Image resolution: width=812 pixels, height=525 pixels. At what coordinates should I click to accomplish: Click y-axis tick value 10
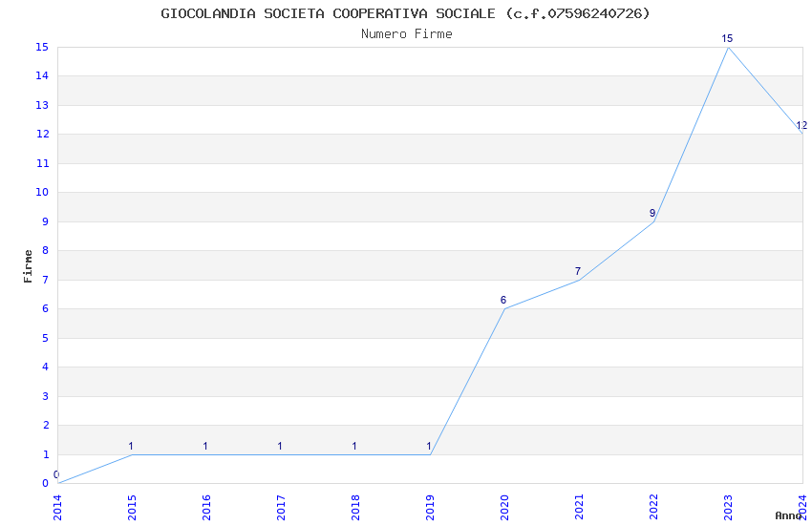(42, 193)
